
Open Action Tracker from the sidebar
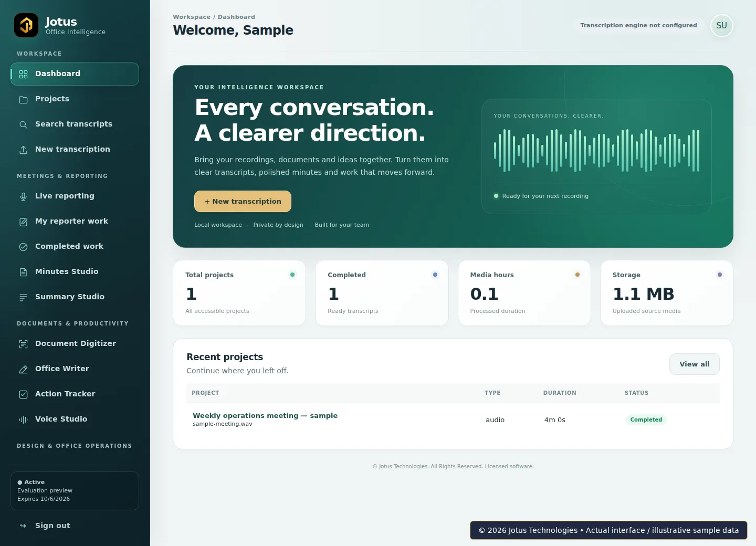tap(75, 394)
